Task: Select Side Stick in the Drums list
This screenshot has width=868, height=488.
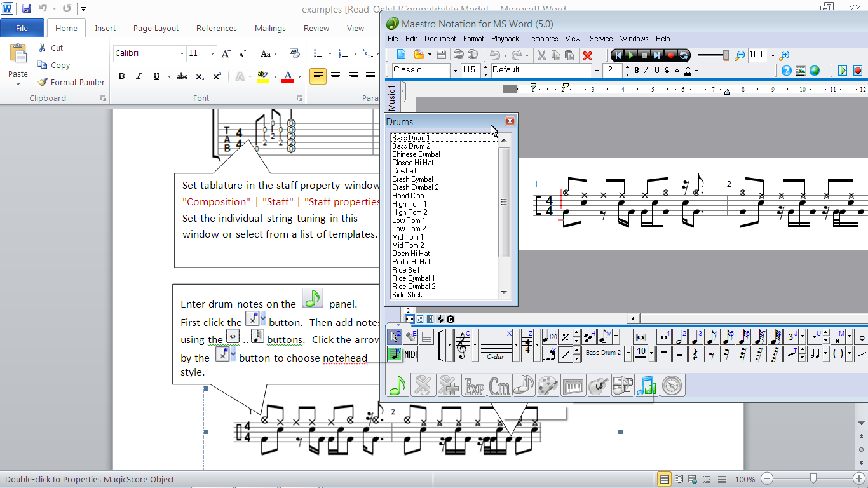Action: coord(444,295)
